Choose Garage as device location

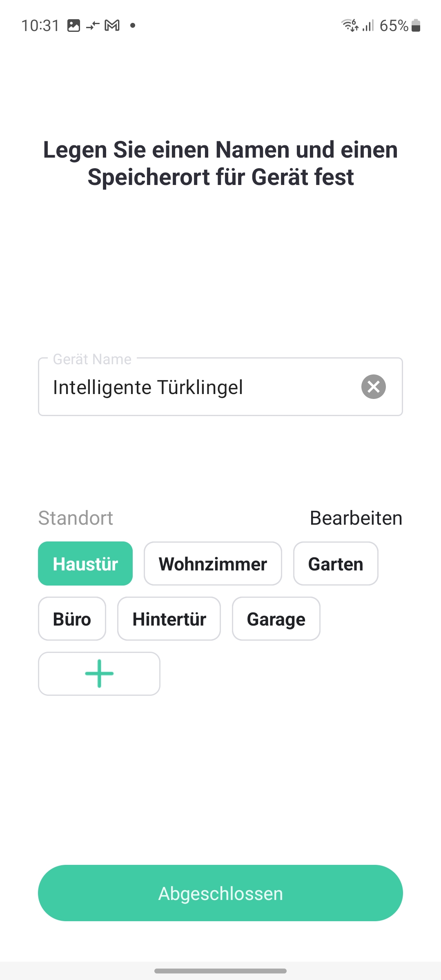[276, 619]
